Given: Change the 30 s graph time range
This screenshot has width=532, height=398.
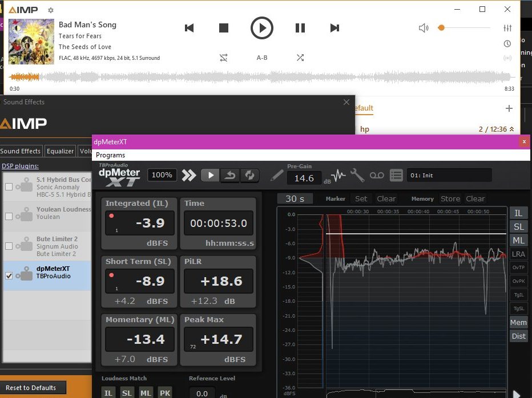Looking at the screenshot, I should pos(295,198).
